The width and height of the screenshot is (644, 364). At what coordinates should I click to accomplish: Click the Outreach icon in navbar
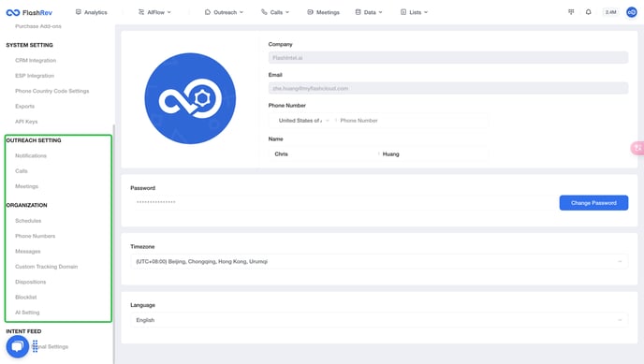click(208, 12)
